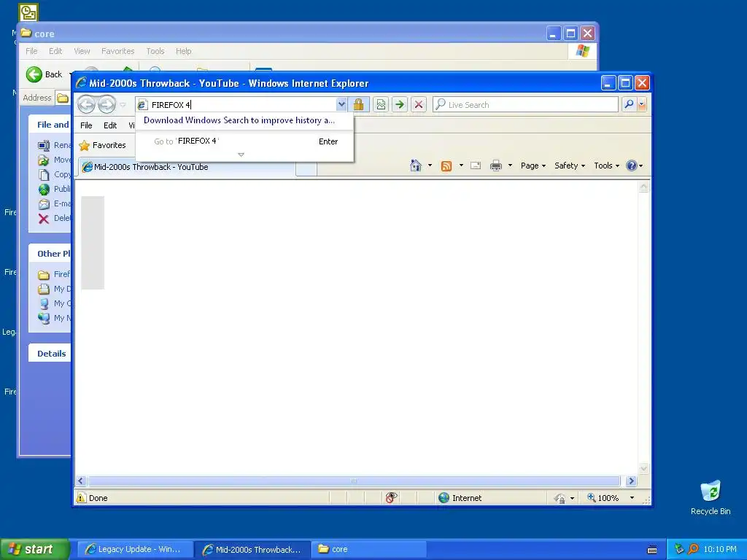Viewport: 747px width, 560px height.
Task: Click the Internet security zone indicator
Action: point(460,497)
